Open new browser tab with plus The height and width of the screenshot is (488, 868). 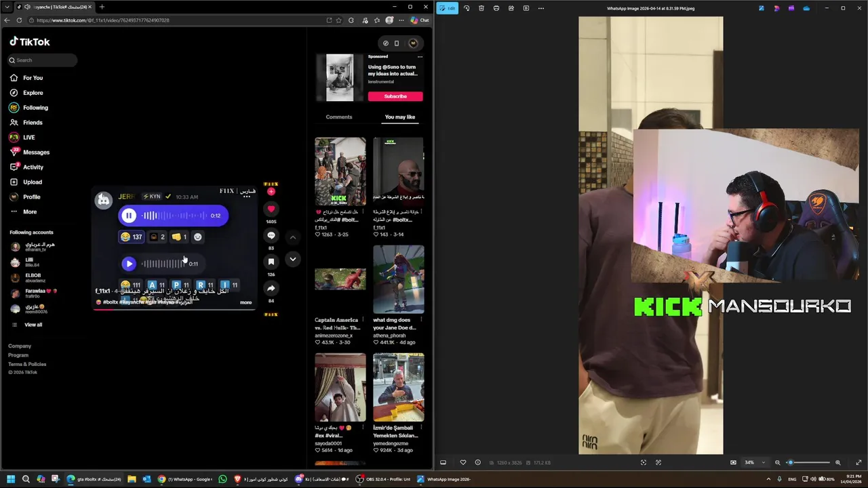[102, 7]
